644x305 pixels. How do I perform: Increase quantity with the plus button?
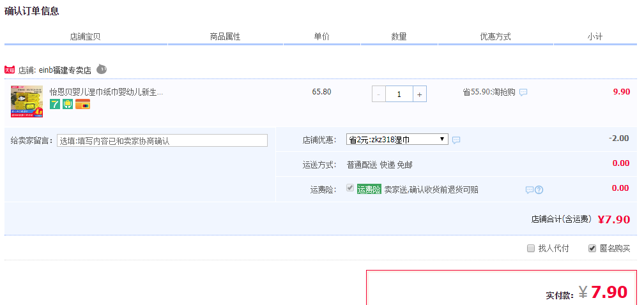click(419, 94)
